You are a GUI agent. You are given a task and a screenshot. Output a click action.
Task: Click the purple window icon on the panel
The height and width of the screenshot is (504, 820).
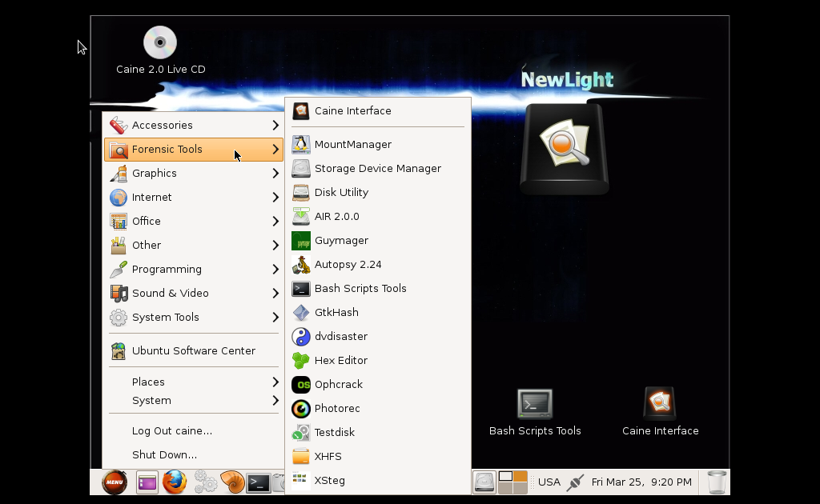click(147, 482)
